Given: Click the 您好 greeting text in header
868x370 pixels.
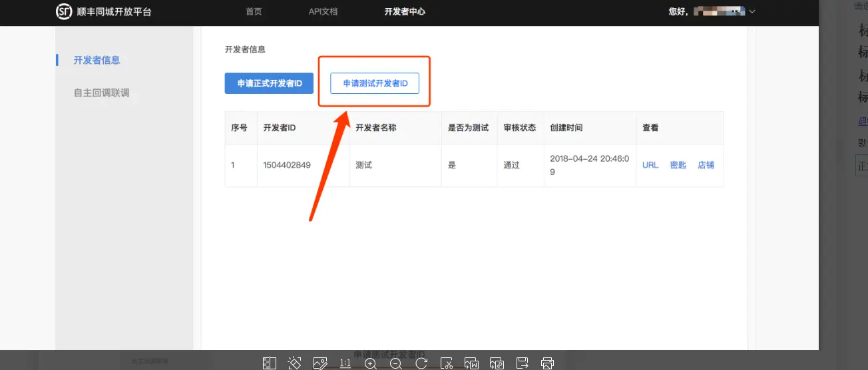Looking at the screenshot, I should [x=678, y=11].
